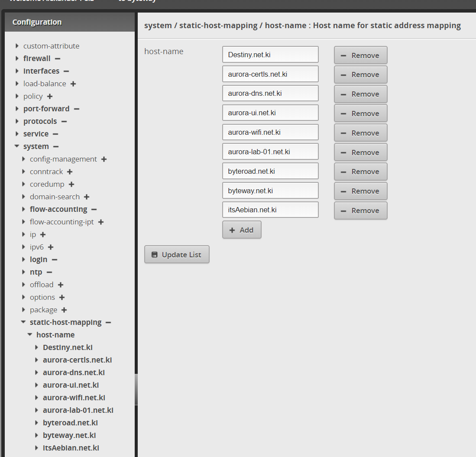Add a new host-name entry
The image size is (476, 457).
(242, 230)
